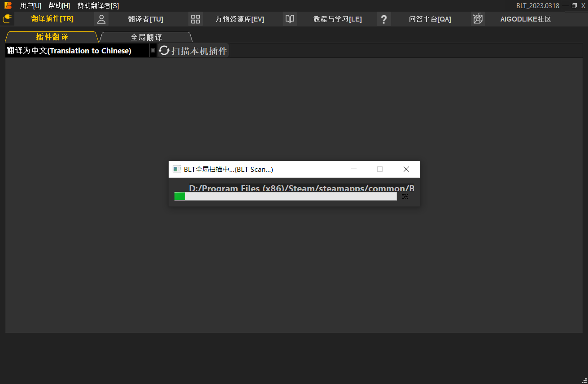Click the dropdown arrow of translation combo box
Viewport: 588px width, 384px height.
(153, 51)
